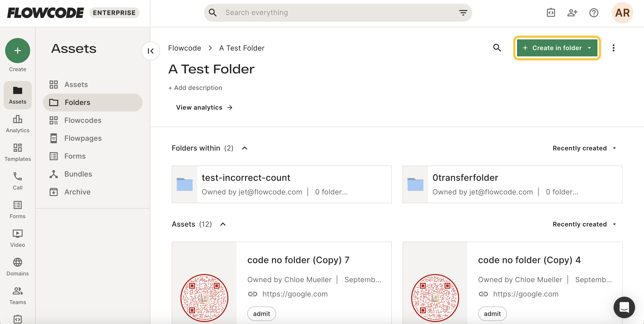Click admit tag on Copy 7
This screenshot has width=644, height=324.
261,314
